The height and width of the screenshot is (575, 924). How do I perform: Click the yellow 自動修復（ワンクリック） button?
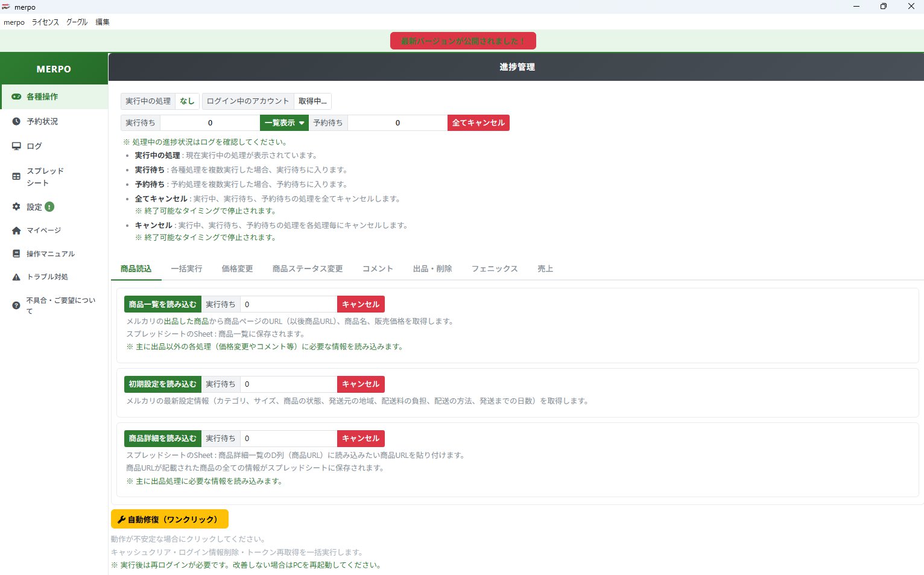point(169,519)
